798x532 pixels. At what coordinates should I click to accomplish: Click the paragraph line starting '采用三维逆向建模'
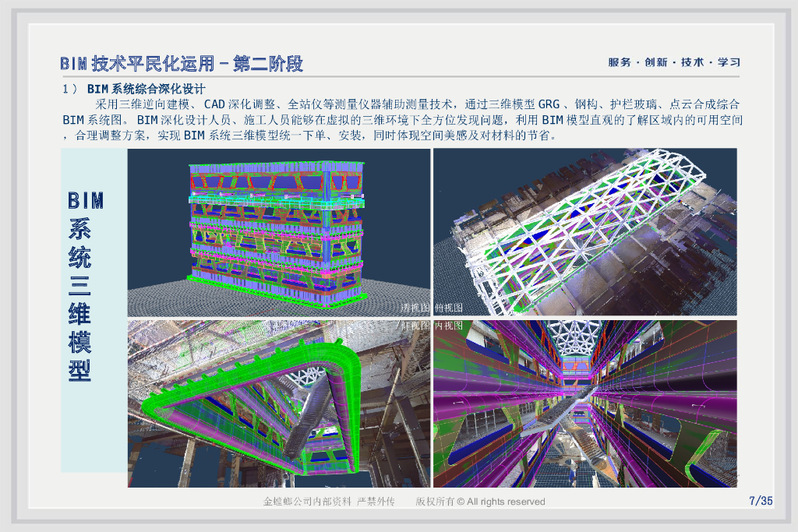(418, 104)
